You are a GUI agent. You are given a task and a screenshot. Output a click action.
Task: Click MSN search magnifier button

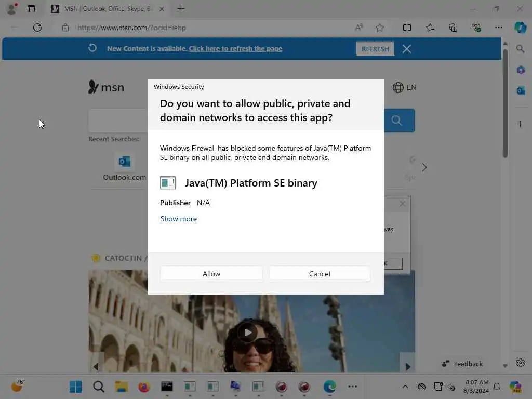coord(397,121)
